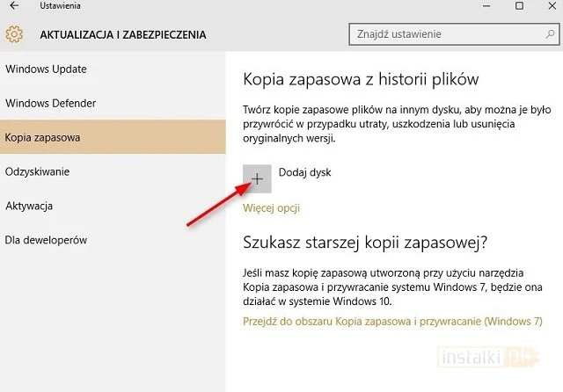Select Windows Defender in the sidebar
Image resolution: width=563 pixels, height=392 pixels.
(x=50, y=103)
